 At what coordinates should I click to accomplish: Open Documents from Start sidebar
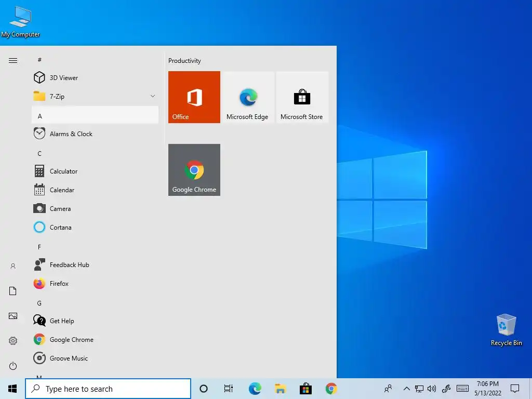click(x=13, y=291)
